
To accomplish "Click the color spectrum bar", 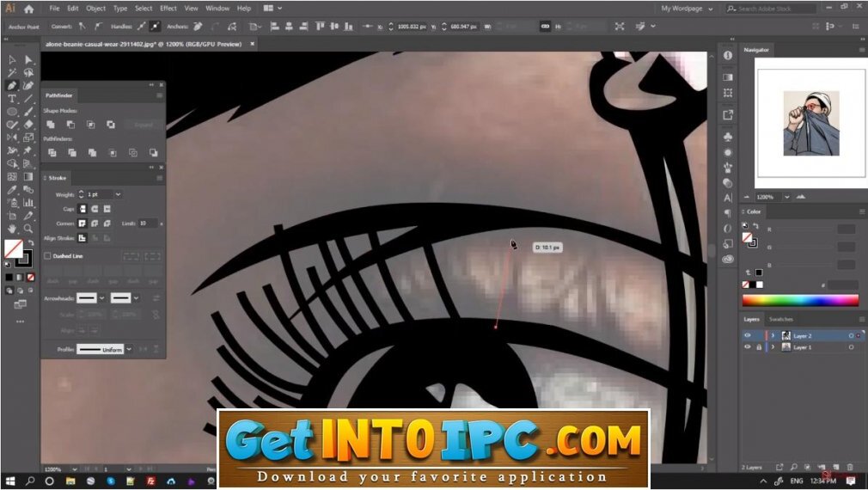I will click(x=800, y=301).
